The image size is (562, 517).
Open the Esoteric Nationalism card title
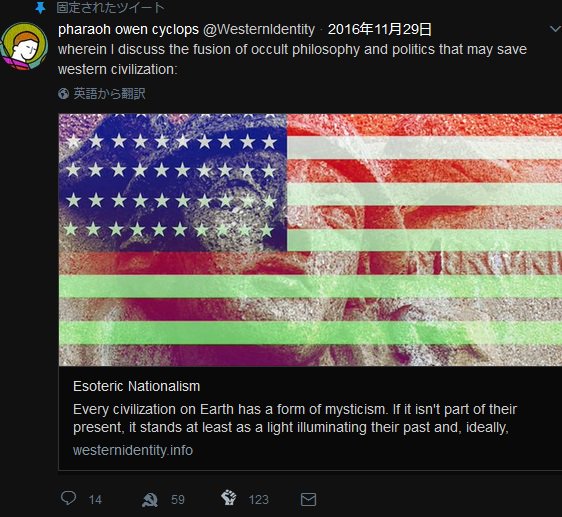point(137,386)
